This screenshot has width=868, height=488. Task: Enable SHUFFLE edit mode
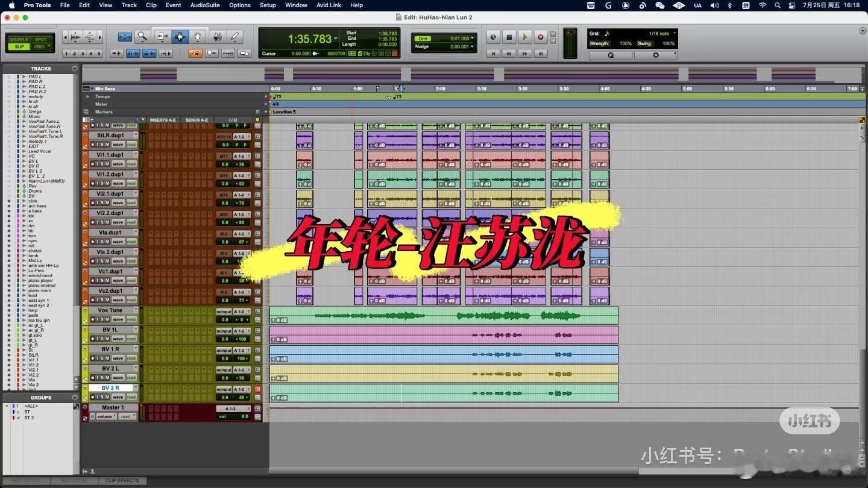(19, 40)
